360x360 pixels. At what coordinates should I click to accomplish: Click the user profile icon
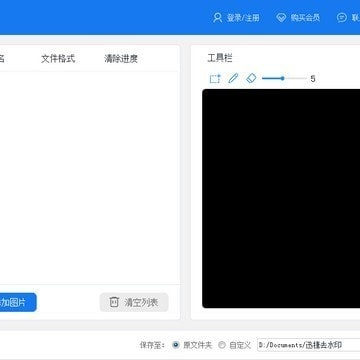[217, 18]
